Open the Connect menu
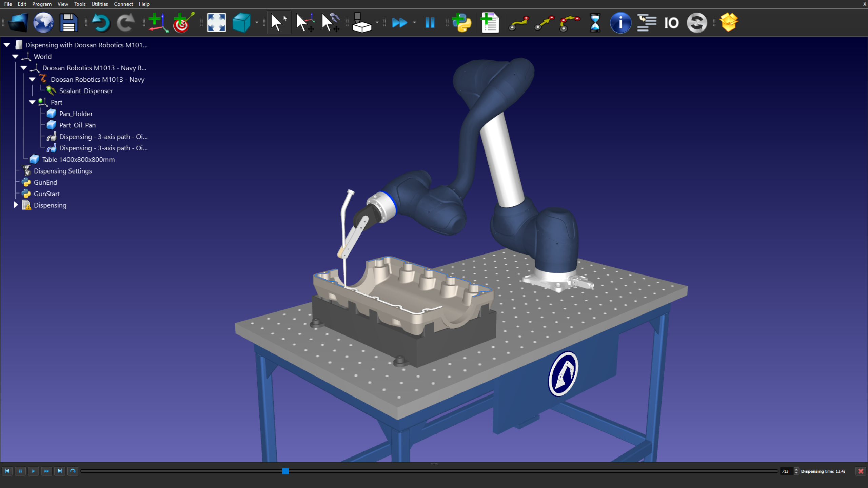Screen dimensions: 868x488 [x=123, y=4]
